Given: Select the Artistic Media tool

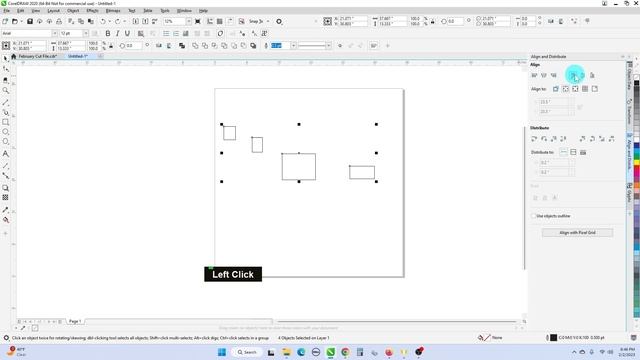Looking at the screenshot, I should click(x=5, y=112).
